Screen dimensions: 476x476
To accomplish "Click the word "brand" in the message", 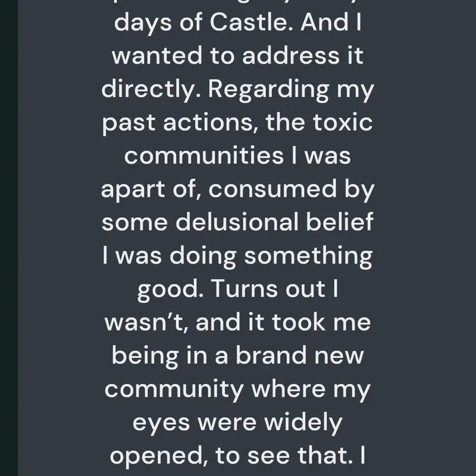I will (271, 355).
